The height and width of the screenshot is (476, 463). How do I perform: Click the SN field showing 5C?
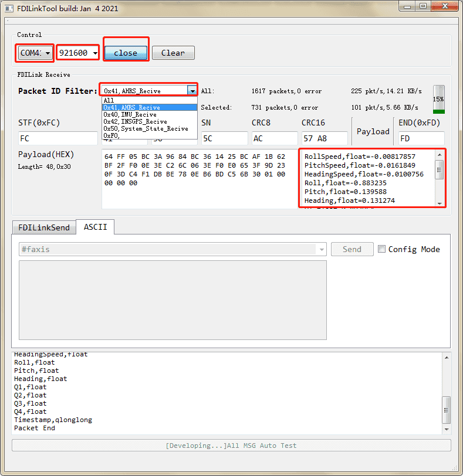225,138
